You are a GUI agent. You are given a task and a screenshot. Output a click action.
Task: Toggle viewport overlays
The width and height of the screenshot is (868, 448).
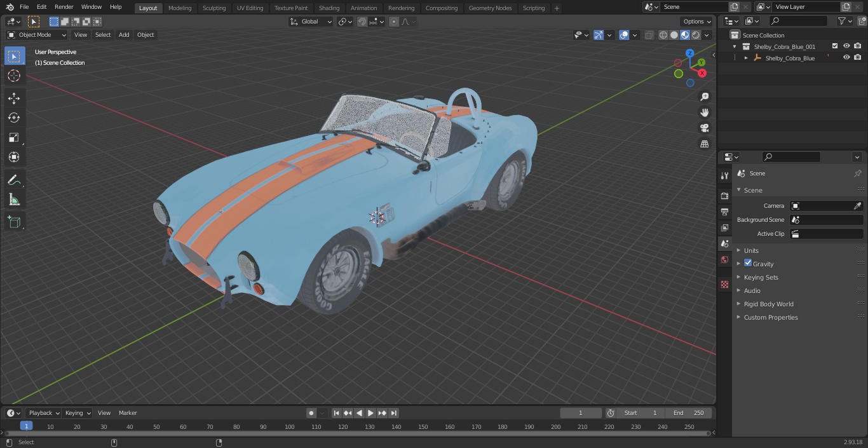[x=624, y=35]
